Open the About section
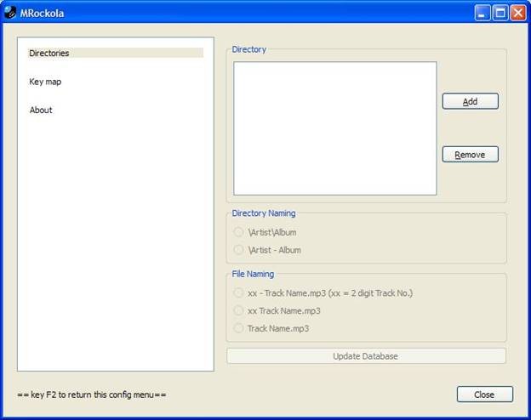 coord(41,110)
